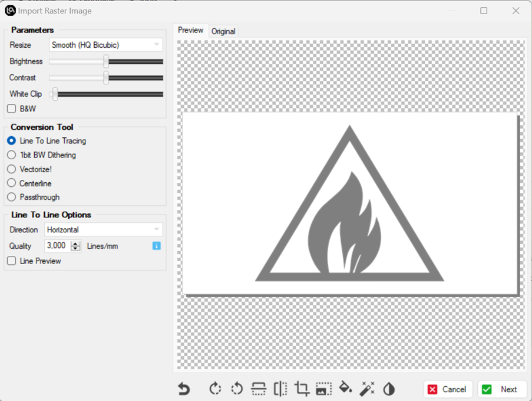Open the Resize mode dropdown
Viewport: 532px width, 401px height.
[x=105, y=45]
